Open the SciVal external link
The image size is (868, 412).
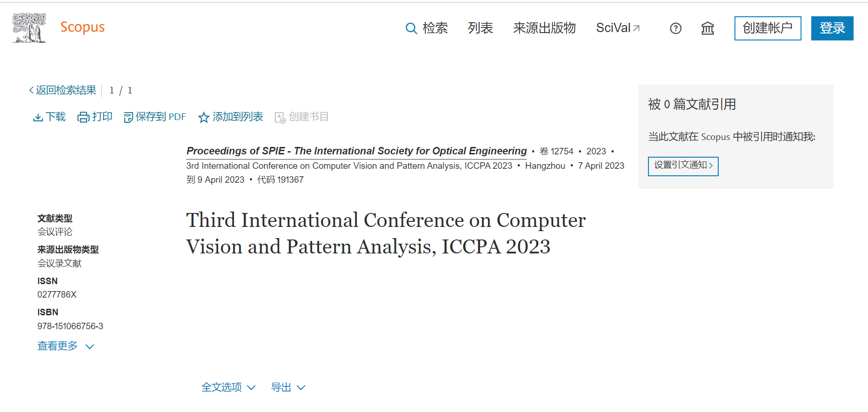618,28
